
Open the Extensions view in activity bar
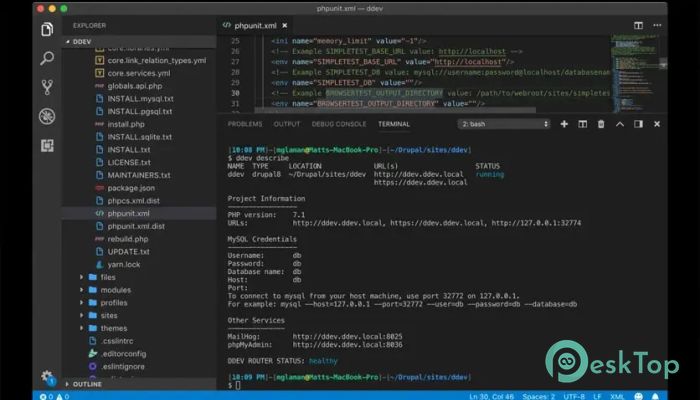click(x=47, y=146)
